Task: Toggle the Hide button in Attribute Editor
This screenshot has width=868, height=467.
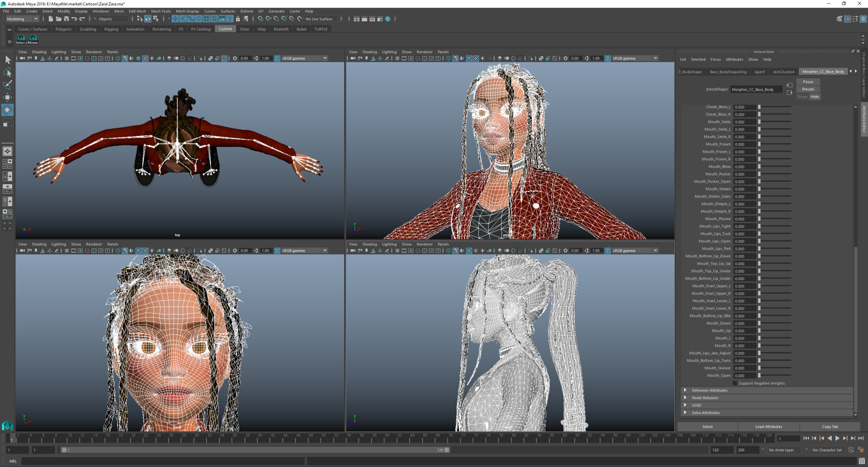Action: tap(814, 96)
